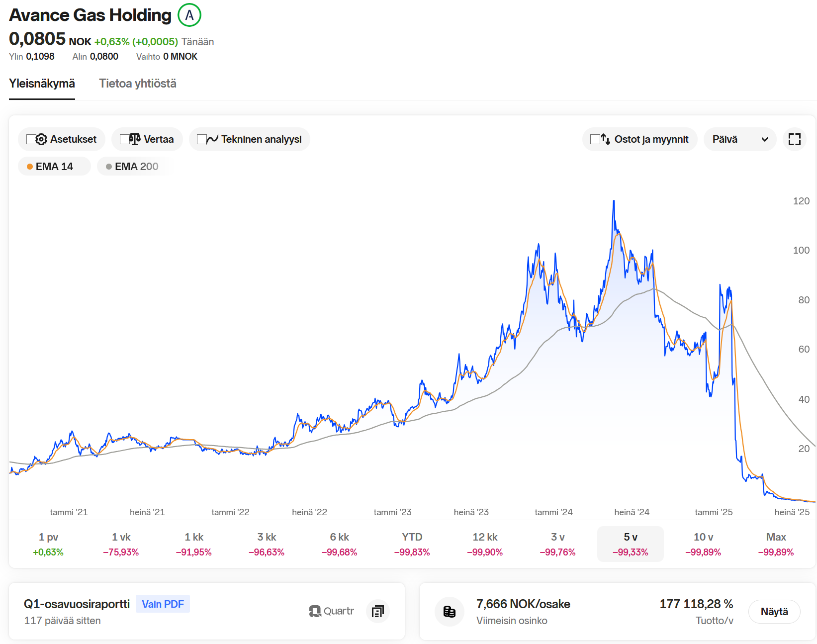
Task: Open the Q1-osavuosiraportti report
Action: (x=77, y=604)
